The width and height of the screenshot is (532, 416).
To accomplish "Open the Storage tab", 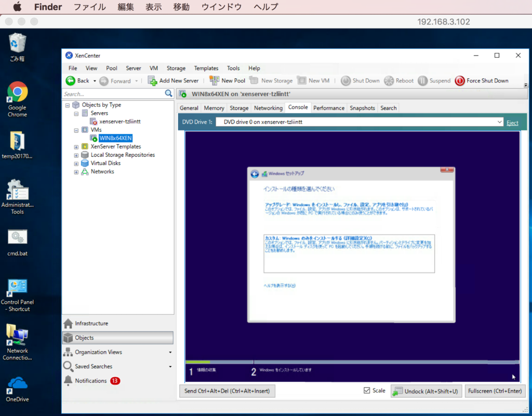I will [x=239, y=108].
